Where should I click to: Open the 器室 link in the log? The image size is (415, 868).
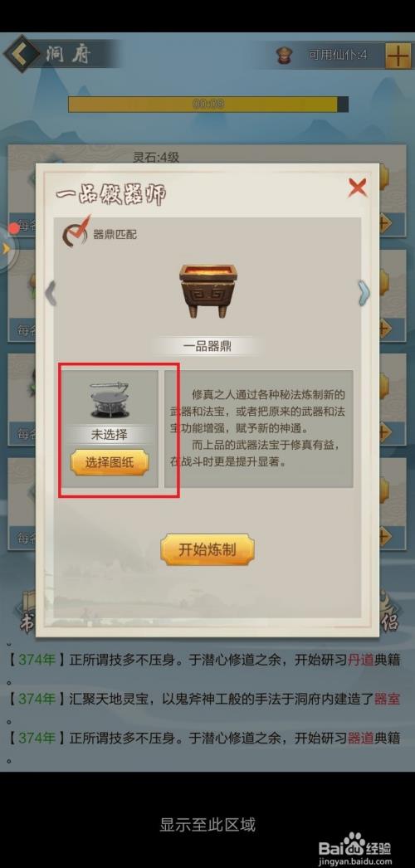click(388, 699)
